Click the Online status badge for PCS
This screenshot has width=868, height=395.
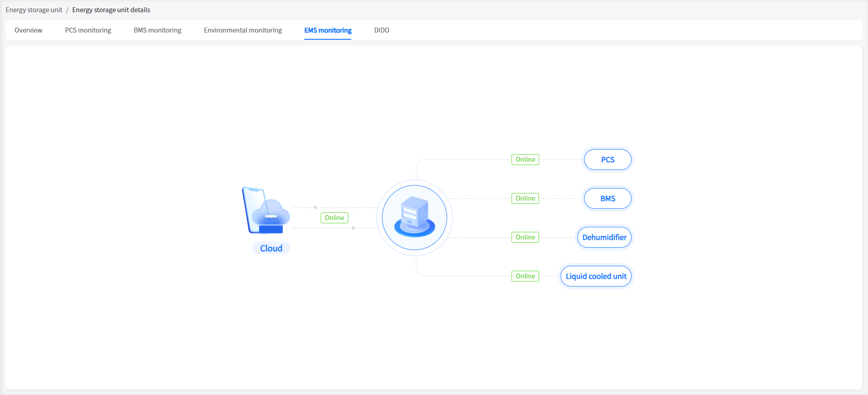point(525,160)
